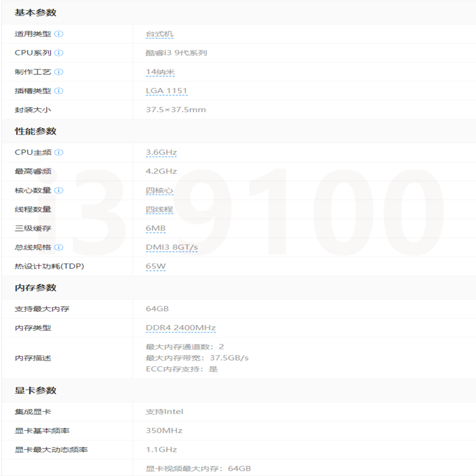The height and width of the screenshot is (476, 476).
Task: Select the 4.2GHz turbo value
Action: [161, 171]
